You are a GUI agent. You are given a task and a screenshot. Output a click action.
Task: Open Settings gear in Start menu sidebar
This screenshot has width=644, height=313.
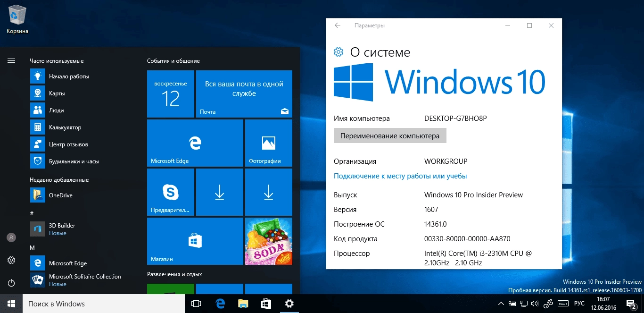[11, 260]
